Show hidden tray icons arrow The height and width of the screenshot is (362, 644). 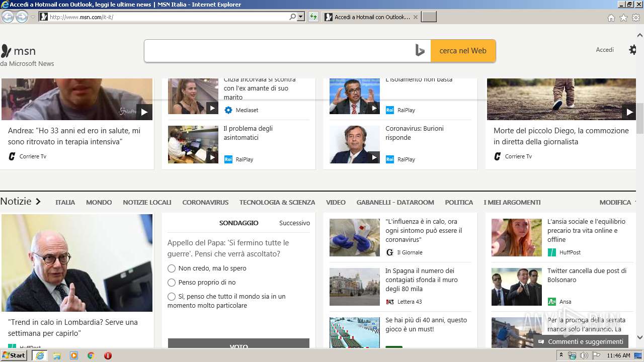tap(561, 355)
